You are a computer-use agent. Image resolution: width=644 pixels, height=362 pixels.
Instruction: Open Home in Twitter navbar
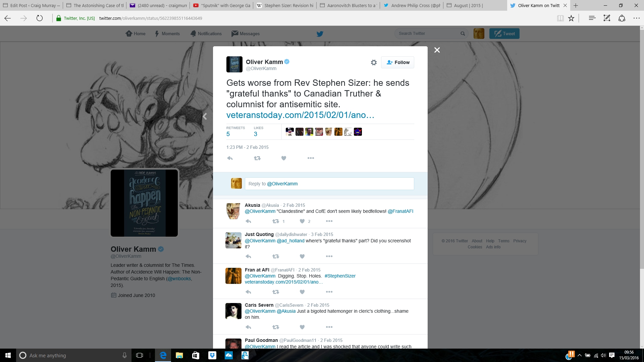pyautogui.click(x=136, y=34)
